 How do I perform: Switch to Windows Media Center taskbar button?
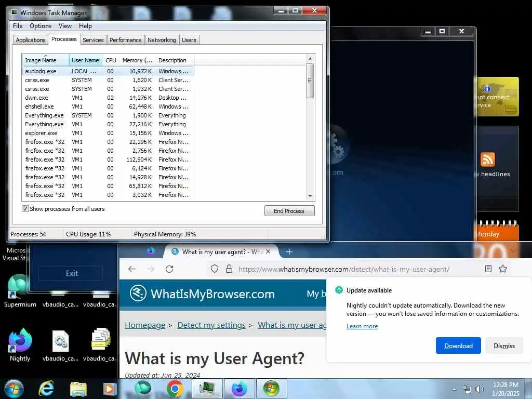click(271, 389)
